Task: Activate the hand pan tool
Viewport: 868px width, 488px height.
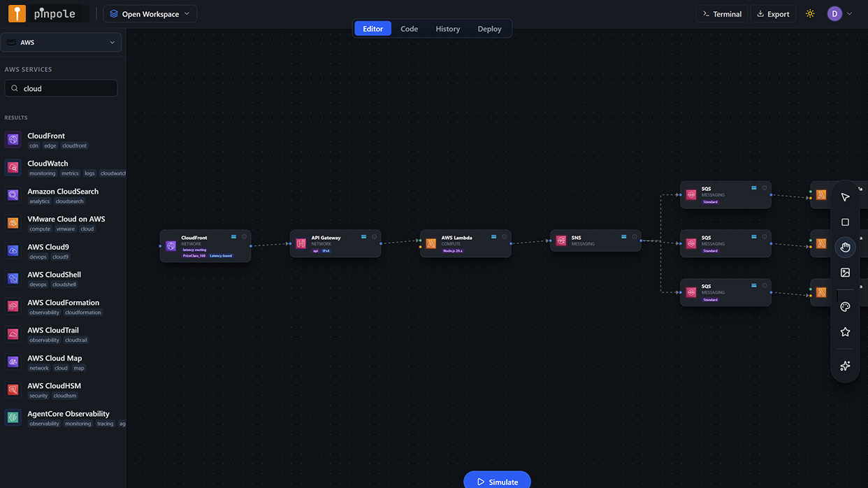Action: point(845,247)
